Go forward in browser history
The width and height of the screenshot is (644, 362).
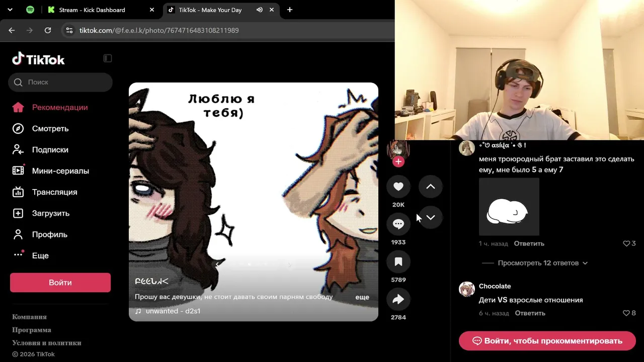30,30
